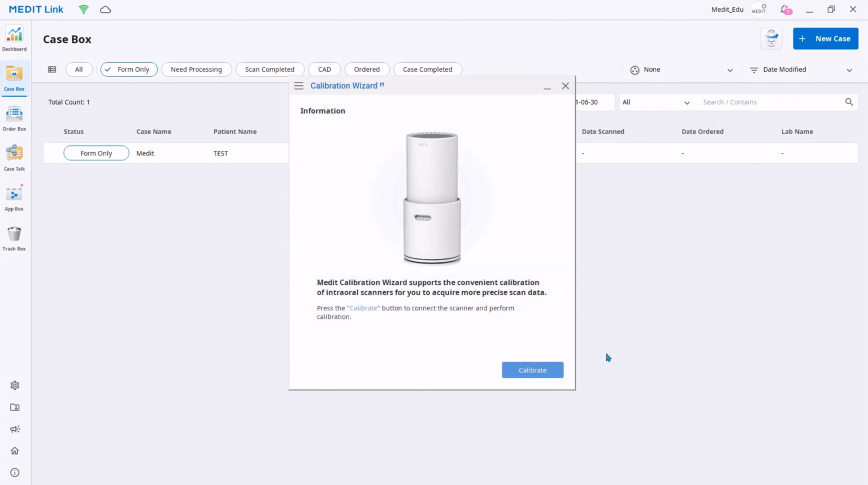Switch to the list view icon
Image resolution: width=868 pixels, height=485 pixels.
point(52,70)
